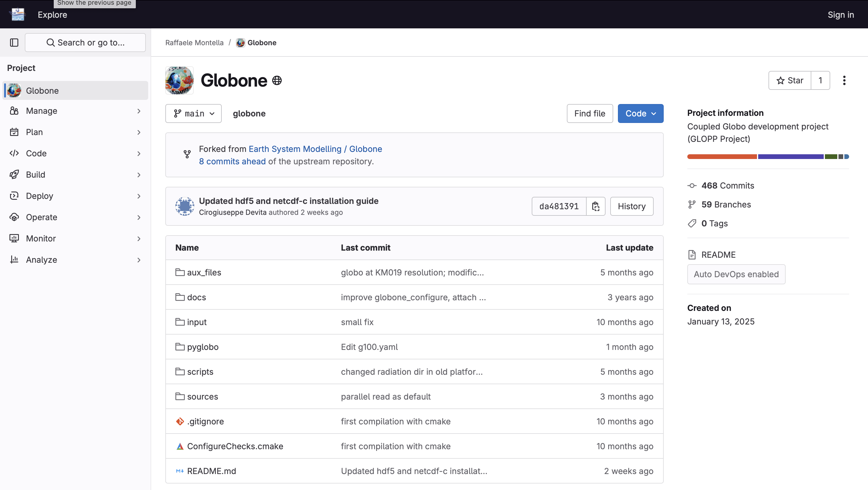Click the large Globone project avatar
Image resolution: width=868 pixels, height=490 pixels.
[x=179, y=80]
